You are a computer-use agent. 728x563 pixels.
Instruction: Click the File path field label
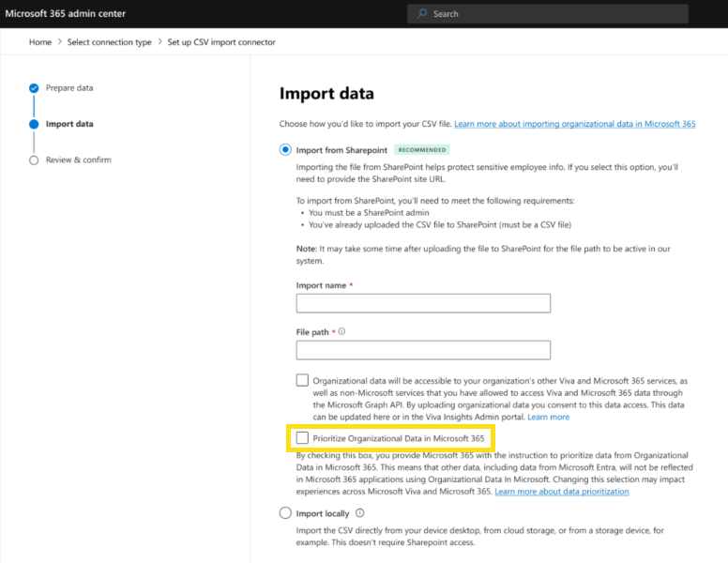point(312,332)
